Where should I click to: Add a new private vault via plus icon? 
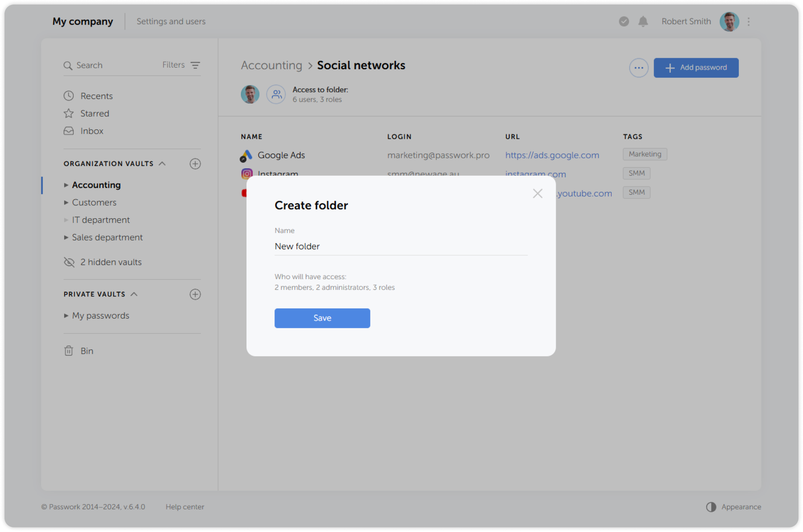coord(195,294)
